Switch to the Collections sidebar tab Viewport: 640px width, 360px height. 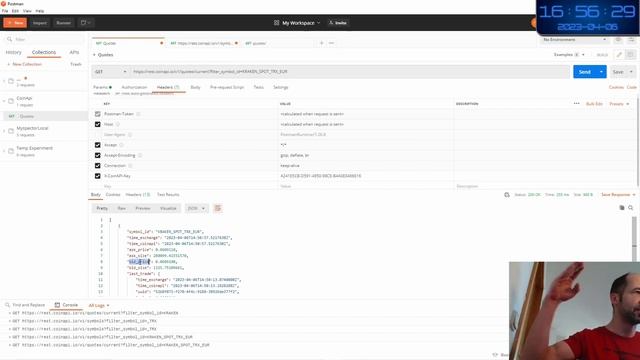44,52
